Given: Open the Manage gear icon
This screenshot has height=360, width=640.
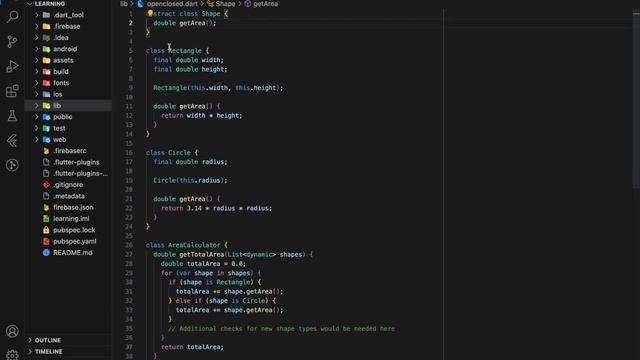Looking at the screenshot, I should pos(12,355).
